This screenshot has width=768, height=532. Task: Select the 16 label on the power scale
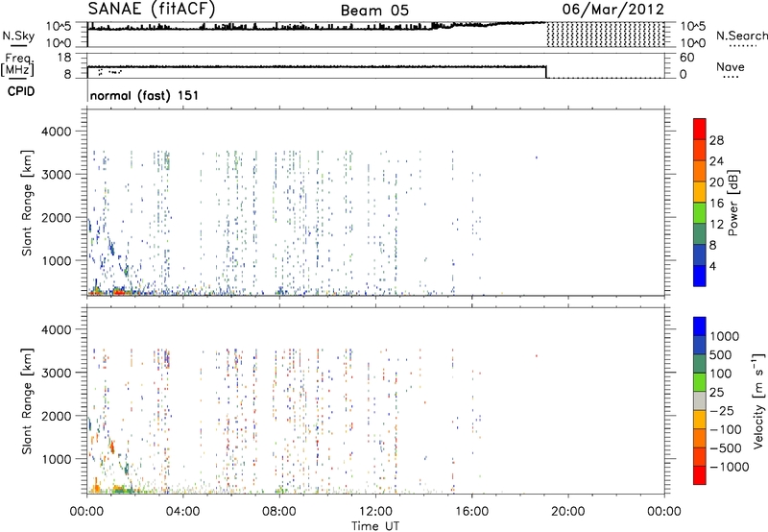click(716, 204)
